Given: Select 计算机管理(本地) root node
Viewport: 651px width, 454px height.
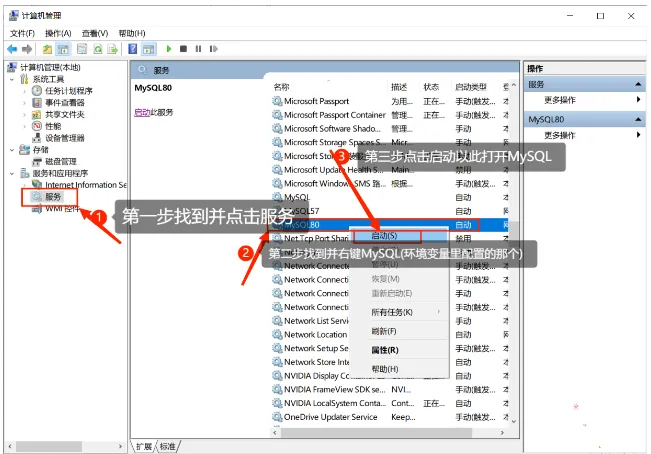Looking at the screenshot, I should pos(50,67).
